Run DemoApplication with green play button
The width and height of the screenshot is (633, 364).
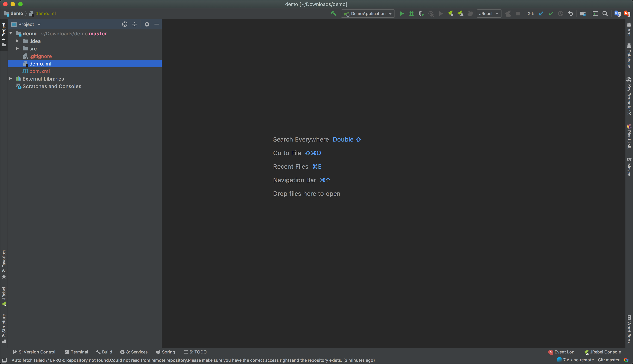(402, 14)
